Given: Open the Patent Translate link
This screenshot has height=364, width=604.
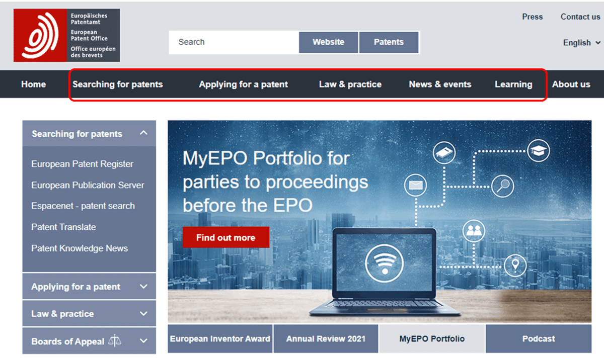Looking at the screenshot, I should click(x=63, y=227).
